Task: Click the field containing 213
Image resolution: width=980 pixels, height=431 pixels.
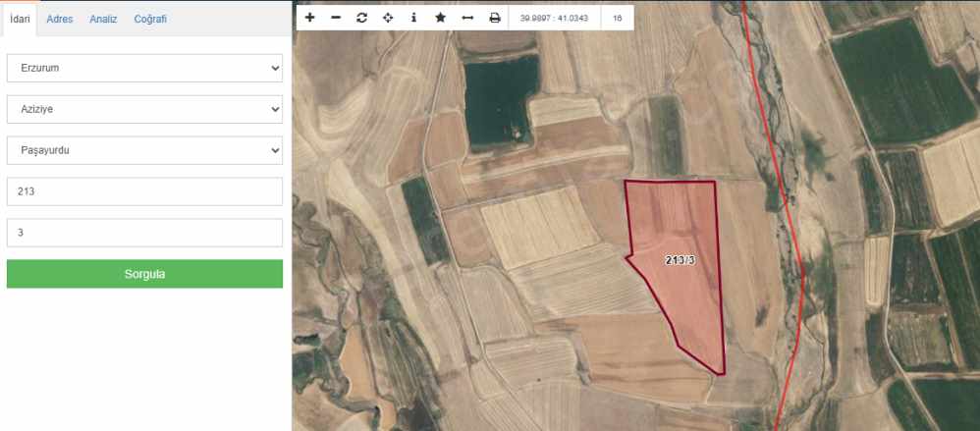Action: point(144,192)
